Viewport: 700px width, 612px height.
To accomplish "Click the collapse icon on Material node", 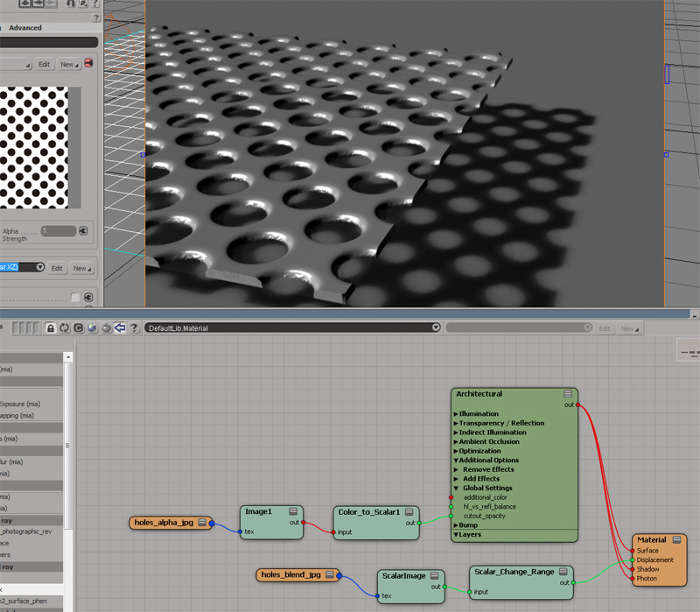I will 677,540.
